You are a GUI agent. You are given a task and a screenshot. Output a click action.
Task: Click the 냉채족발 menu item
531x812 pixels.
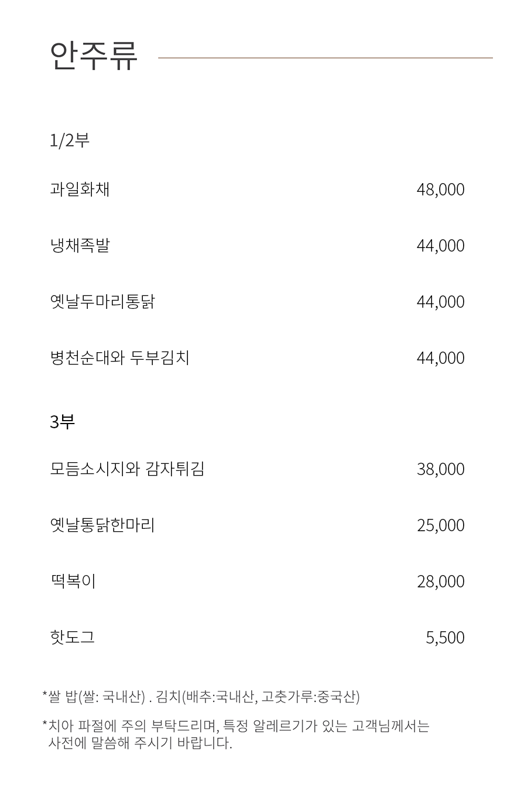(x=80, y=246)
